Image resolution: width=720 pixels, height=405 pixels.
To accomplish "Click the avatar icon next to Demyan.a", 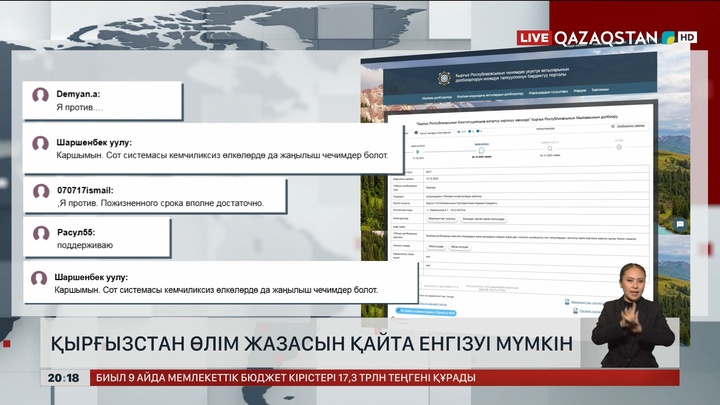I will tap(41, 95).
